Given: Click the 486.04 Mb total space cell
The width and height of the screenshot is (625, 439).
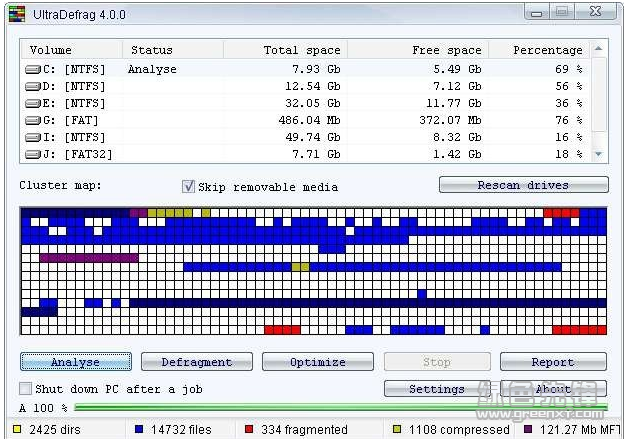Looking at the screenshot, I should (310, 120).
